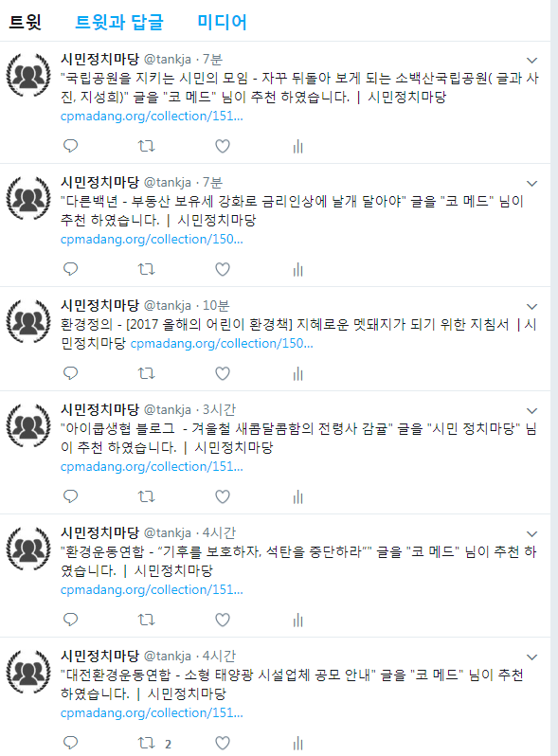The width and height of the screenshot is (558, 756).
Task: View analytics for the 아이쿱생협 감귤 tweet
Action: point(298,496)
